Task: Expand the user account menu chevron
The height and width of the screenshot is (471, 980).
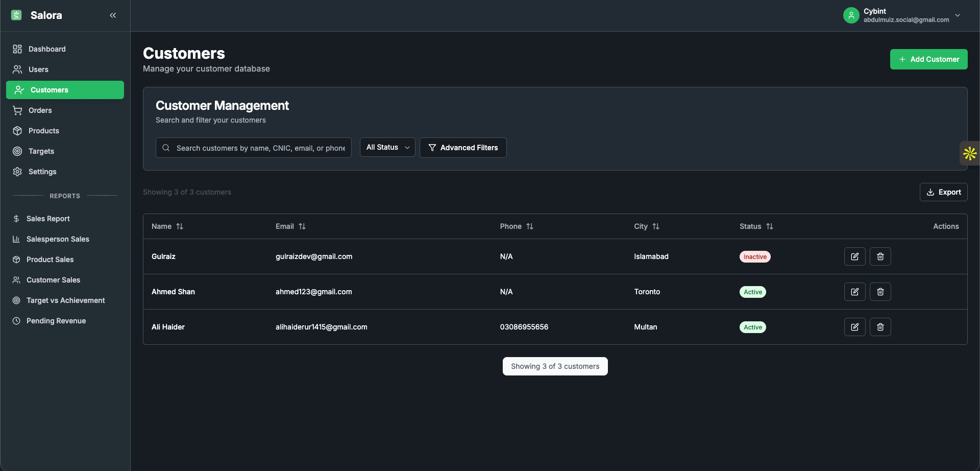Action: coord(958,15)
